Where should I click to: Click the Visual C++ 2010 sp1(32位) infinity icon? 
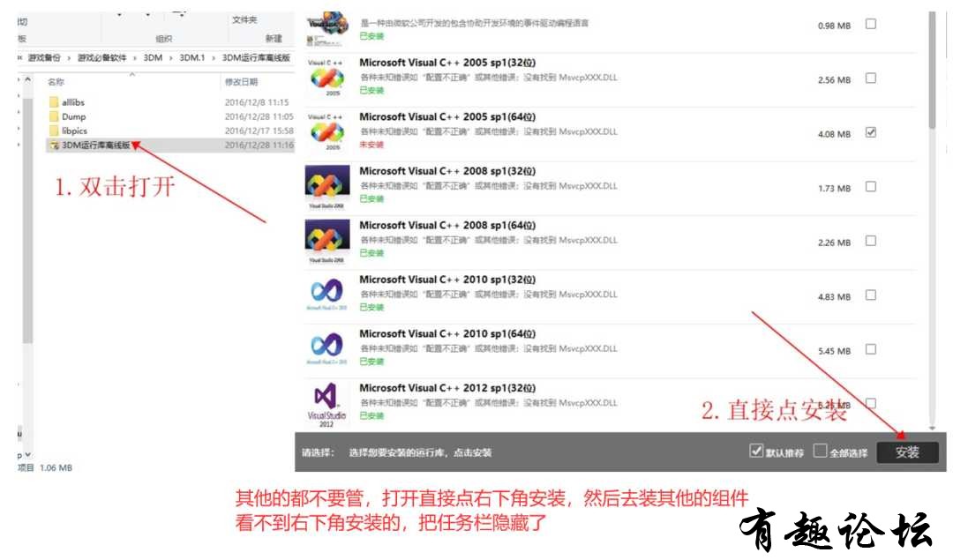[327, 294]
